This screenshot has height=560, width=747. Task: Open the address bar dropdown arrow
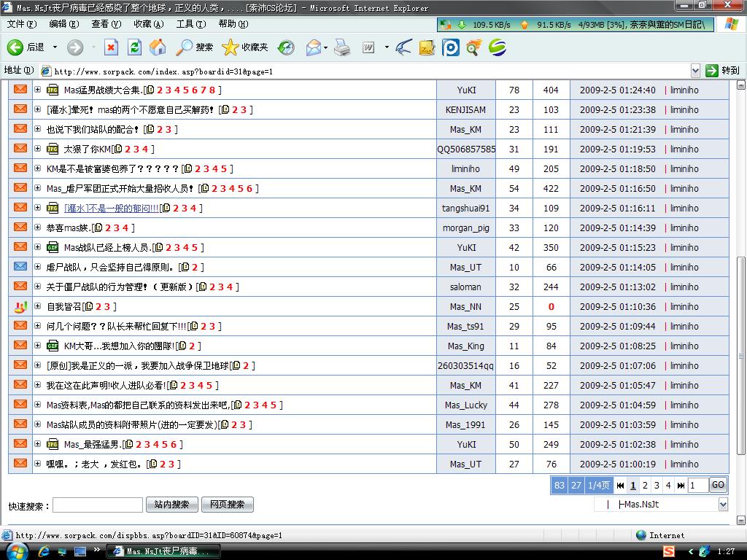pyautogui.click(x=695, y=71)
